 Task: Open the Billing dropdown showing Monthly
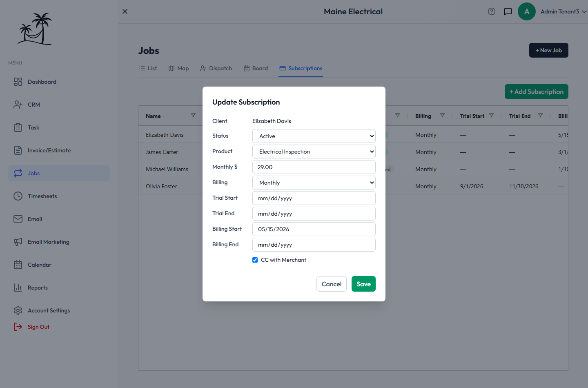(314, 183)
